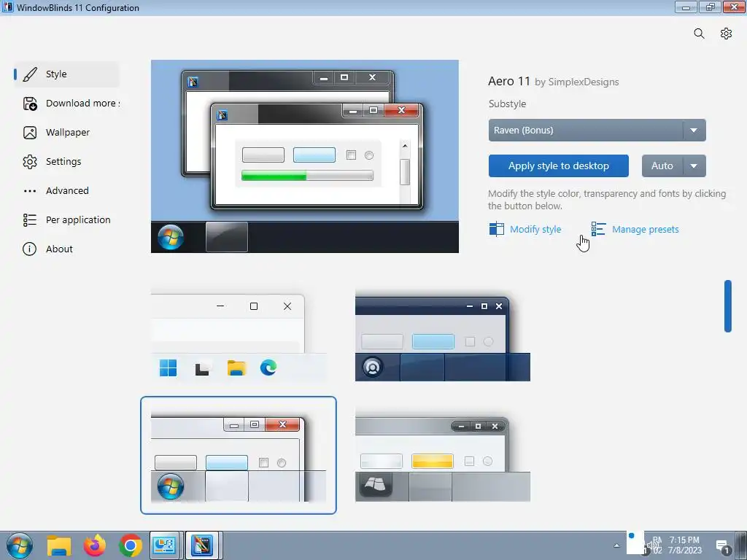Image resolution: width=747 pixels, height=560 pixels.
Task: Expand the Raven (Bonus) substyle dropdown
Action: click(x=694, y=130)
